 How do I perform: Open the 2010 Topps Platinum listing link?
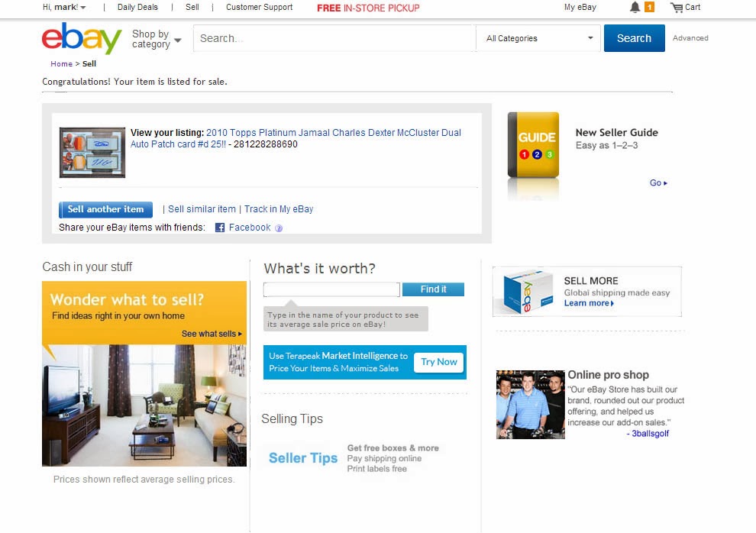296,138
